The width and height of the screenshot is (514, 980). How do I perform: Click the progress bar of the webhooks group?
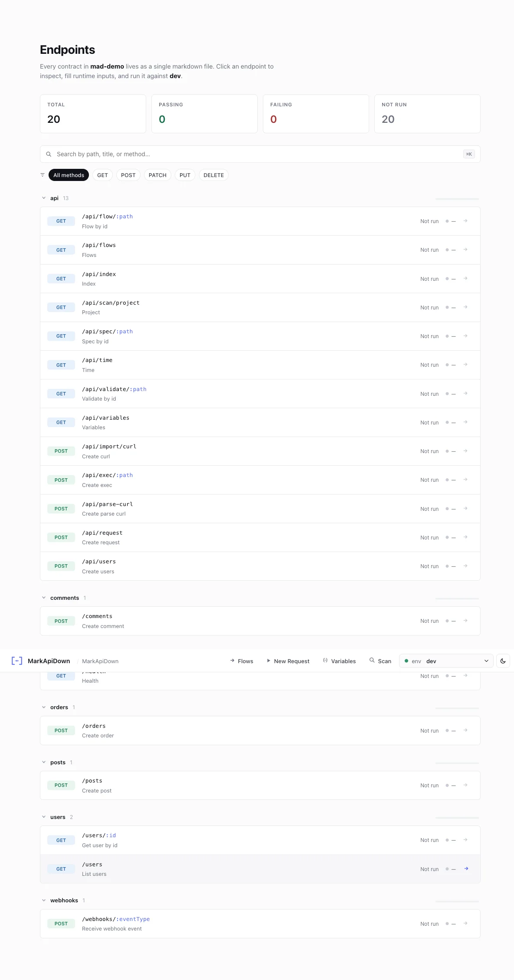pos(457,901)
